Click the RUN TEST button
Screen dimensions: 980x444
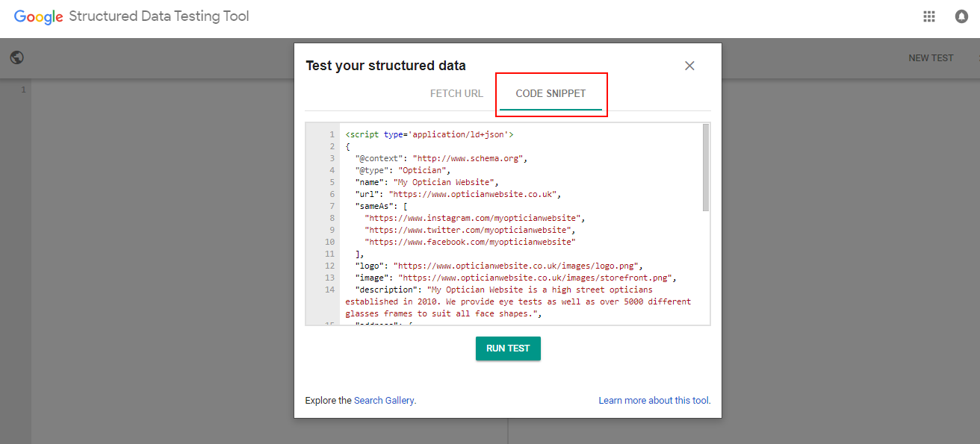(x=508, y=348)
